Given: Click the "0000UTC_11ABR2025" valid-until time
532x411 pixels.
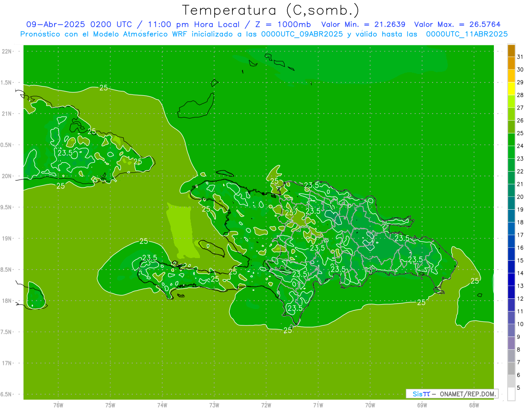Looking at the screenshot, I should [x=467, y=34].
